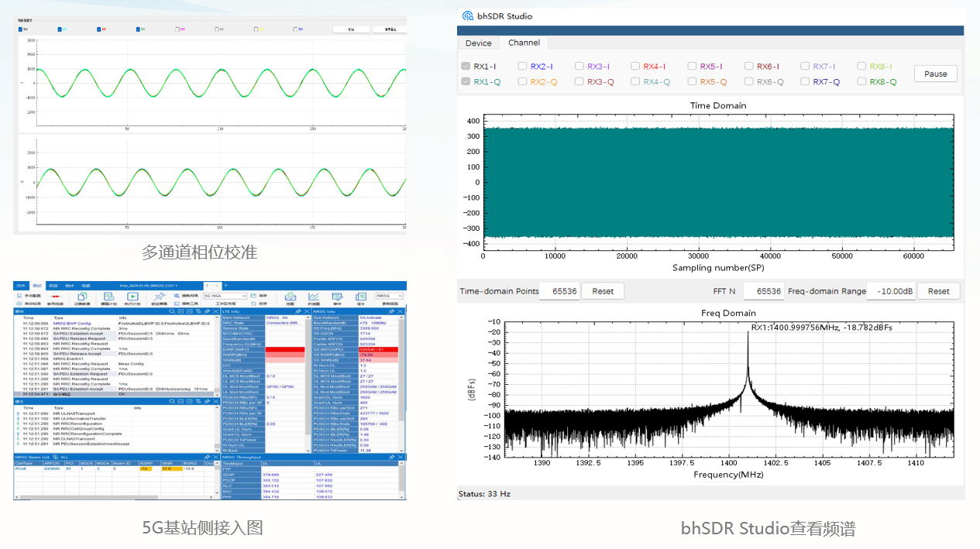Pin the top event log panel
Screen dimensions: 980x549
click(x=207, y=311)
